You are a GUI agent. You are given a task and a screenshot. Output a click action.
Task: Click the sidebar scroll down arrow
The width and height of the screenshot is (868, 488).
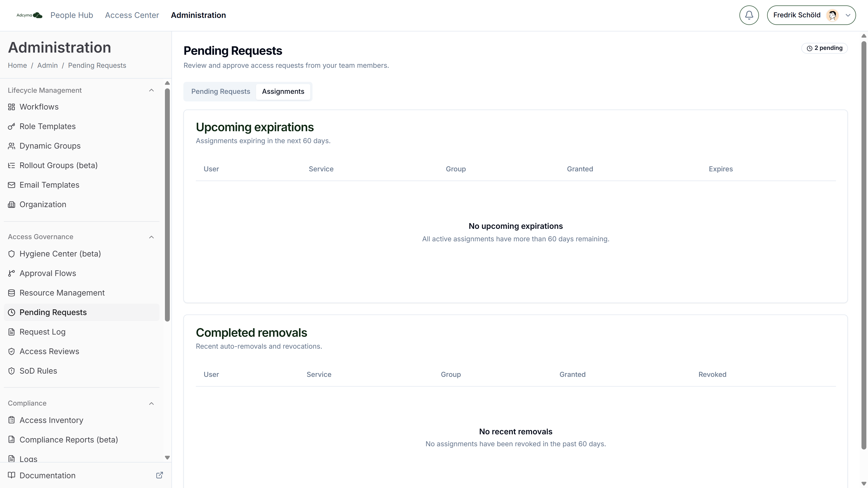coord(167,457)
